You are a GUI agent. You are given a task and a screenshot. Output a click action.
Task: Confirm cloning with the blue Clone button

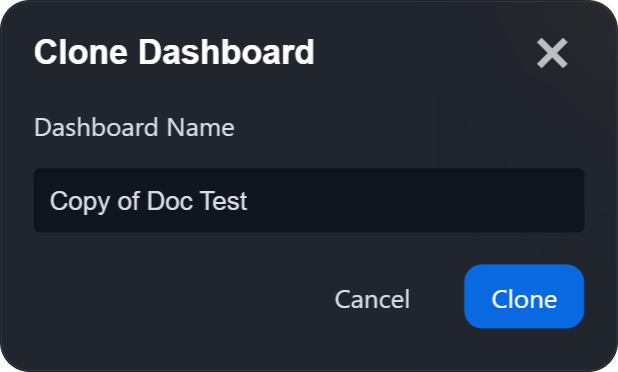point(524,296)
